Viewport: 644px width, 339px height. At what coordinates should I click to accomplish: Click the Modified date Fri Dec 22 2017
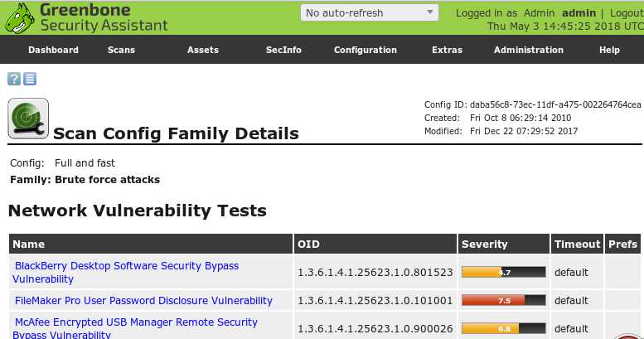pos(524,131)
